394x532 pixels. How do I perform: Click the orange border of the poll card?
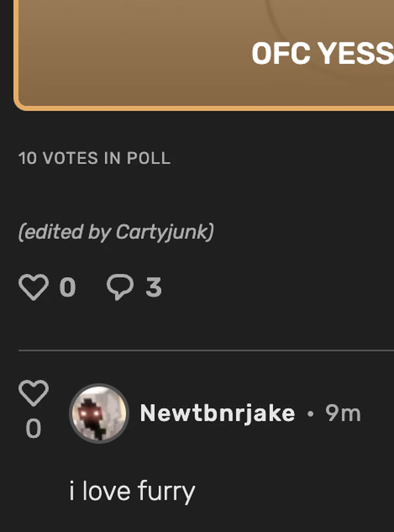[x=157, y=108]
